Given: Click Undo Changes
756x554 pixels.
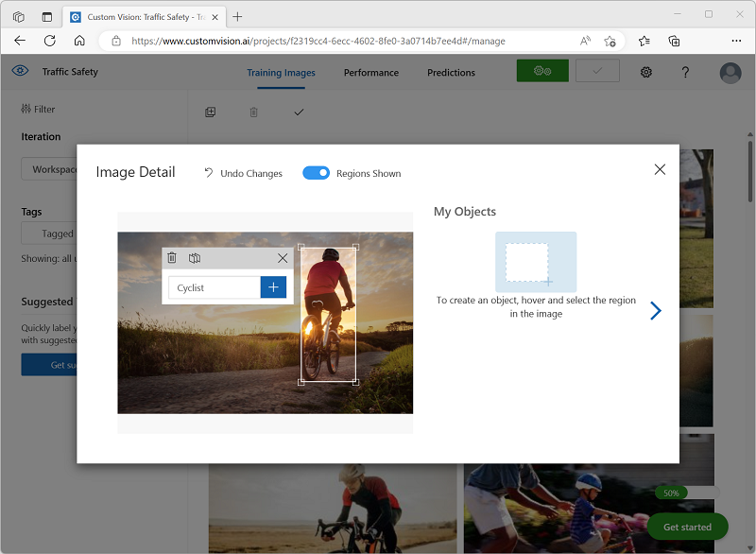Looking at the screenshot, I should [x=243, y=173].
